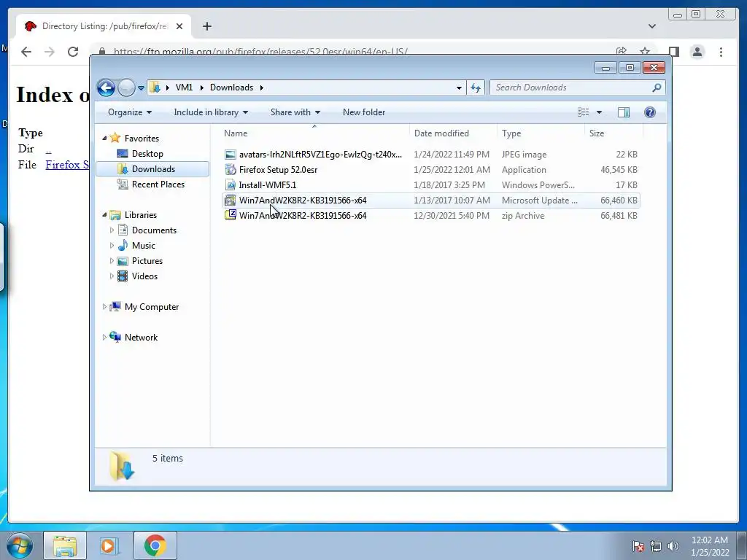Screen dimensions: 747x560
Task: Select the Music library item
Action: coord(143,246)
